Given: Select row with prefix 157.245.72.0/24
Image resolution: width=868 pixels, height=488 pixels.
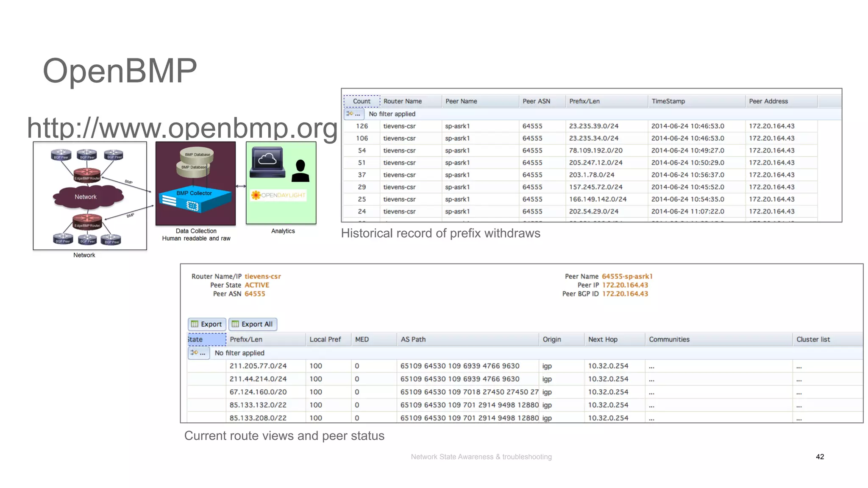Looking at the screenshot, I should (580, 187).
